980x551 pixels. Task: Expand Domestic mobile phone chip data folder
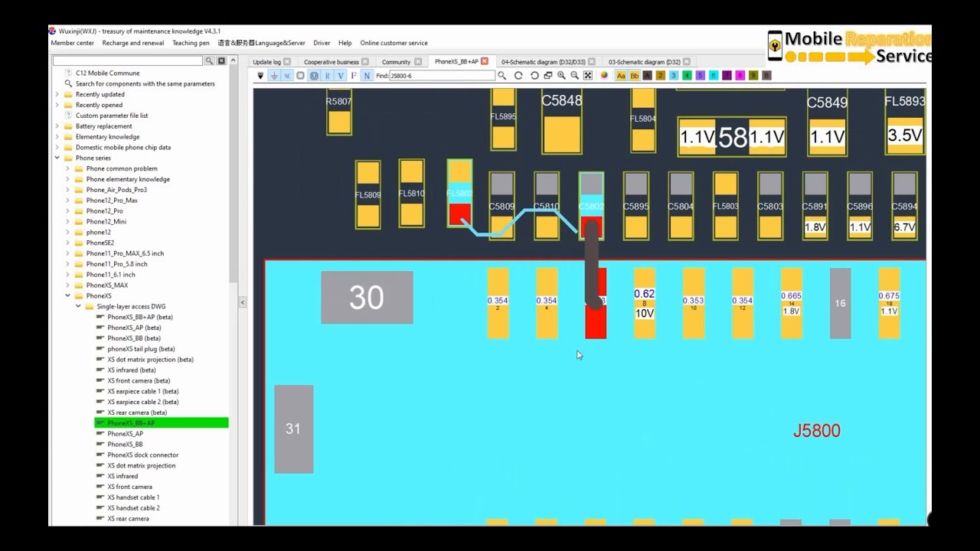(57, 148)
